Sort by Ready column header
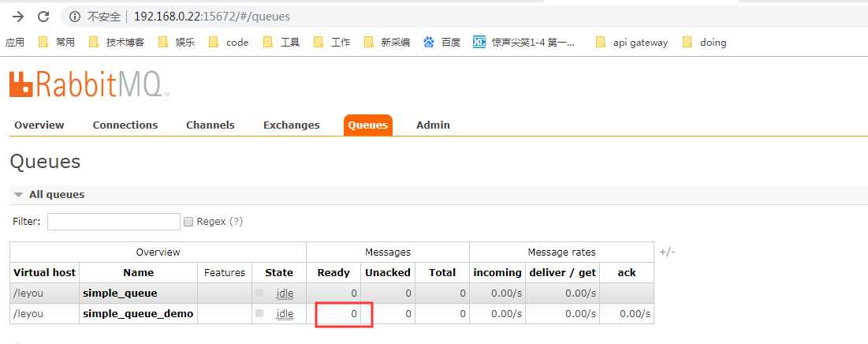Image resolution: width=868 pixels, height=344 pixels. pyautogui.click(x=333, y=272)
